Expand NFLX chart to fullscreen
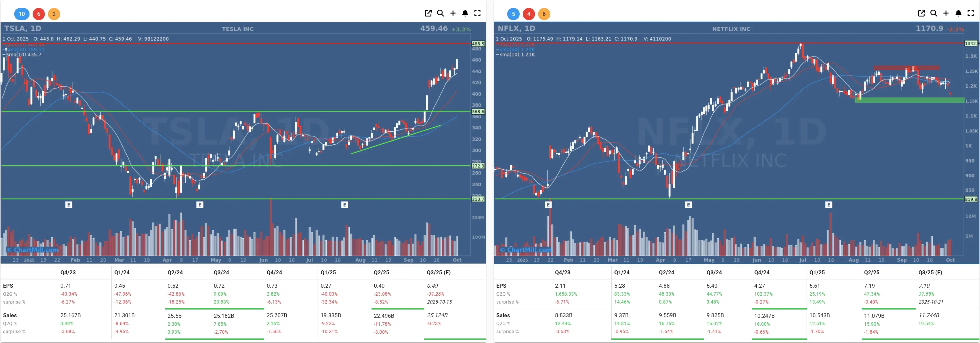The width and height of the screenshot is (980, 343). [x=970, y=13]
